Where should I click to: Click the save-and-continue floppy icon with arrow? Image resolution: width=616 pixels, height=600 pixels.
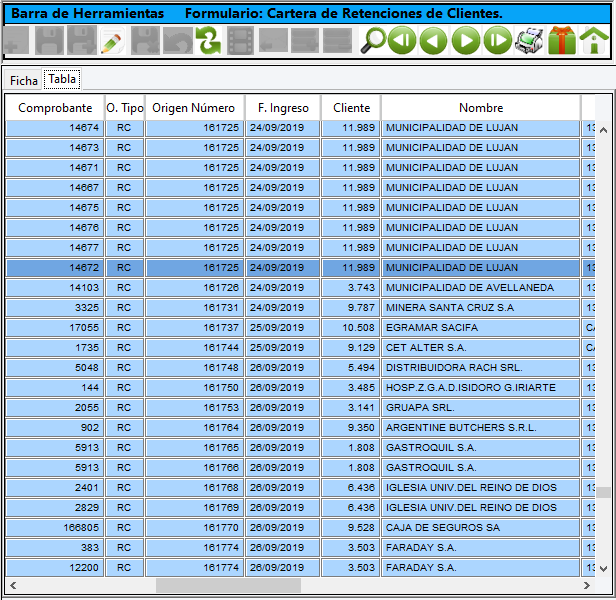pos(82,40)
